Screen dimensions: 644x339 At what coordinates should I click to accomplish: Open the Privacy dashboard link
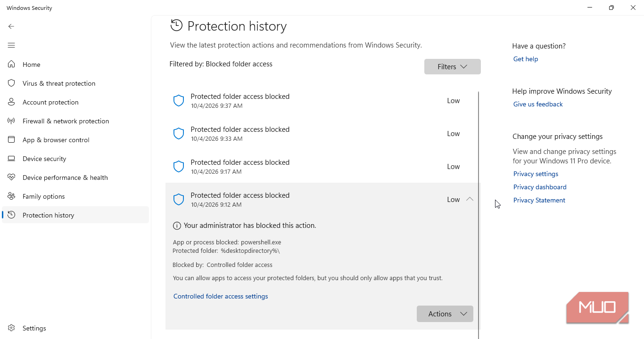click(540, 187)
